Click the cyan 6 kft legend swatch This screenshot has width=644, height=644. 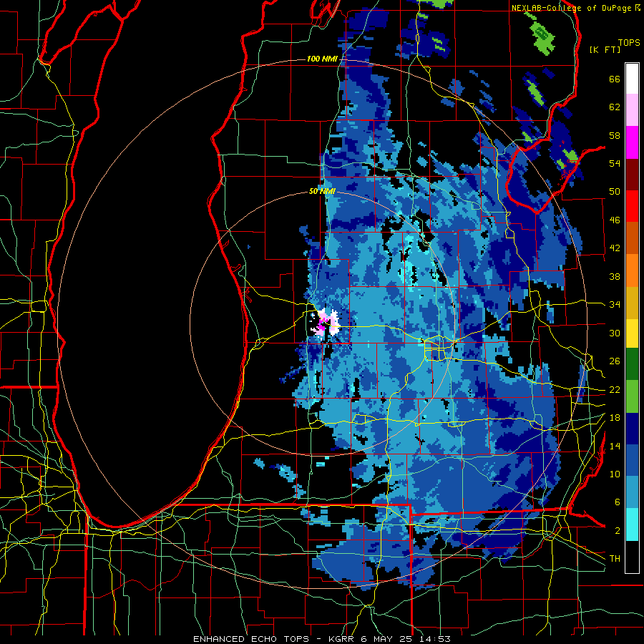pyautogui.click(x=632, y=525)
